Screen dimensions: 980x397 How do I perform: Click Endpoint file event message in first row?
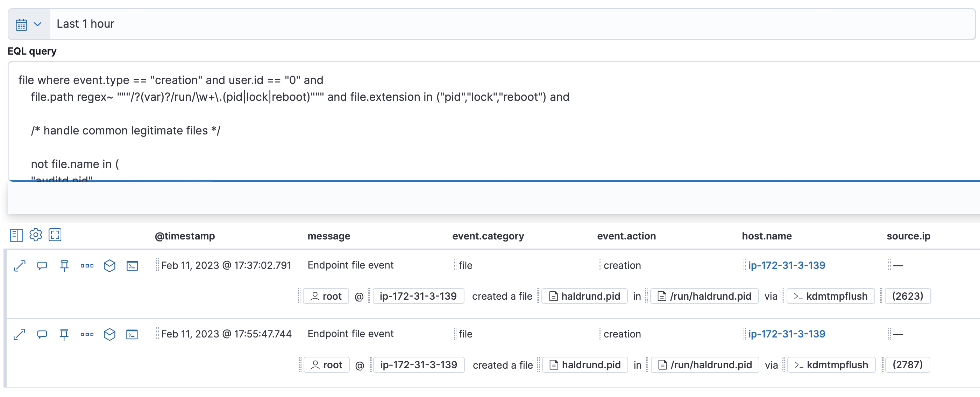pos(350,265)
